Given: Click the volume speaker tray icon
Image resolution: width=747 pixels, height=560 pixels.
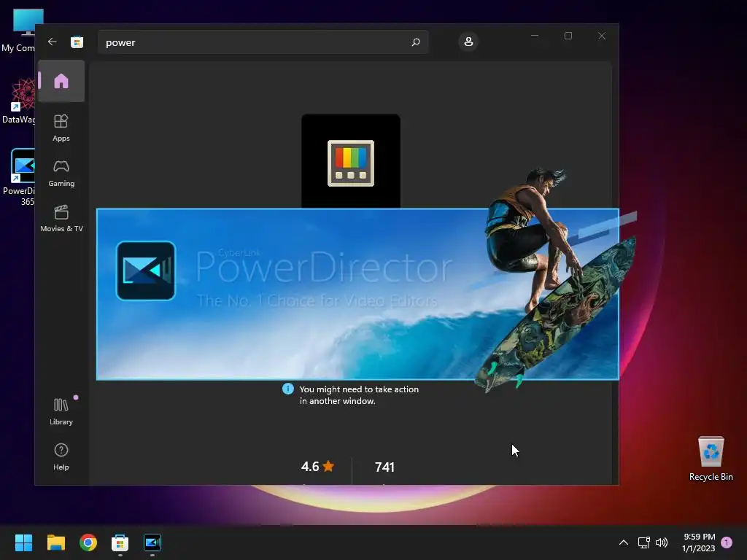Looking at the screenshot, I should 662,542.
